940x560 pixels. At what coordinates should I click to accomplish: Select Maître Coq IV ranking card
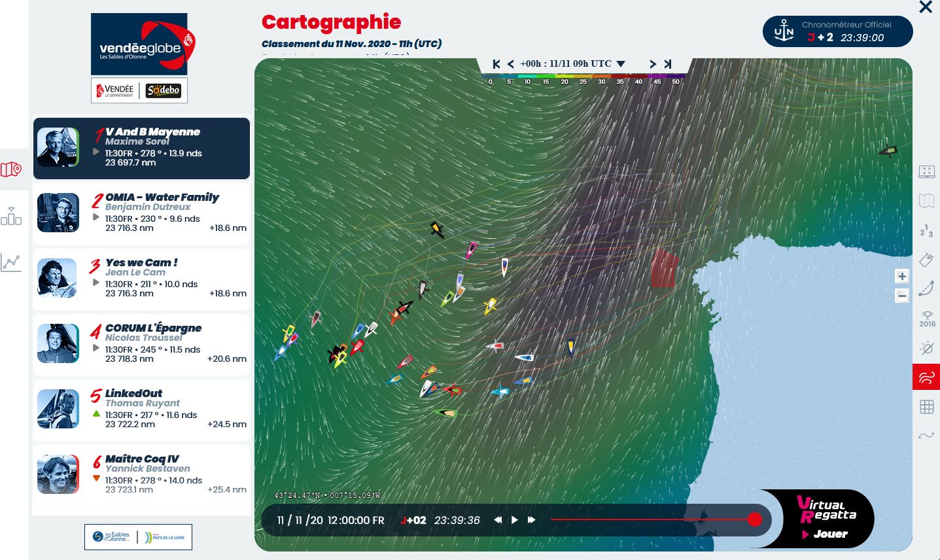[141, 476]
